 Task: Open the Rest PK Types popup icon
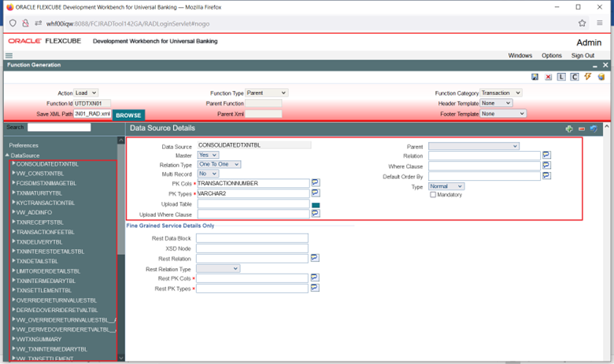315,288
